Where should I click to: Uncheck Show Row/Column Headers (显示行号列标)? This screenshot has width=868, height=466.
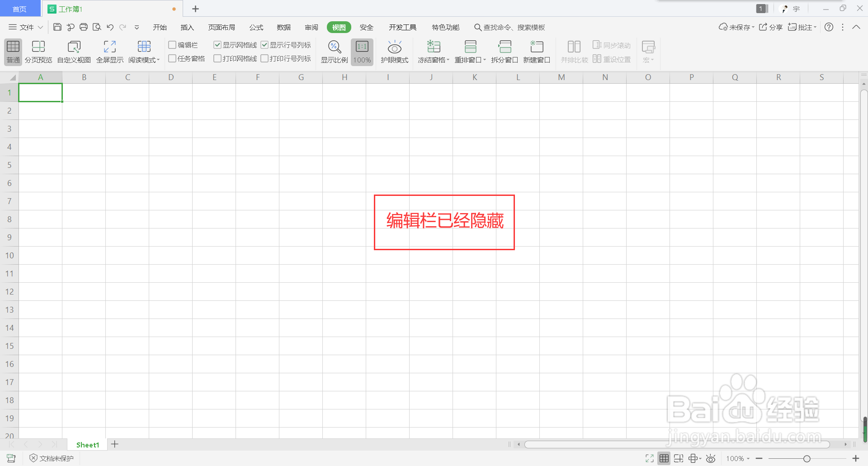click(x=264, y=45)
